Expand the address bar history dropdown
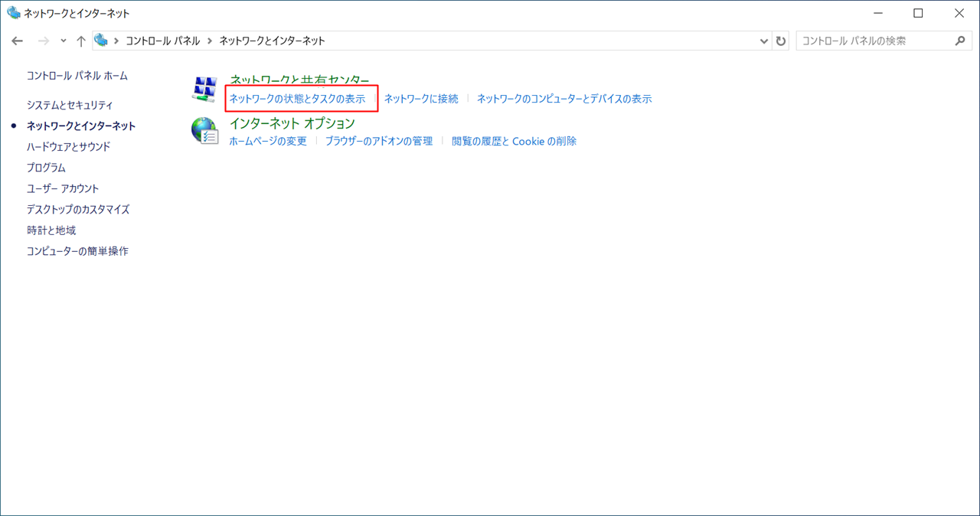The width and height of the screenshot is (980, 516). (x=763, y=41)
